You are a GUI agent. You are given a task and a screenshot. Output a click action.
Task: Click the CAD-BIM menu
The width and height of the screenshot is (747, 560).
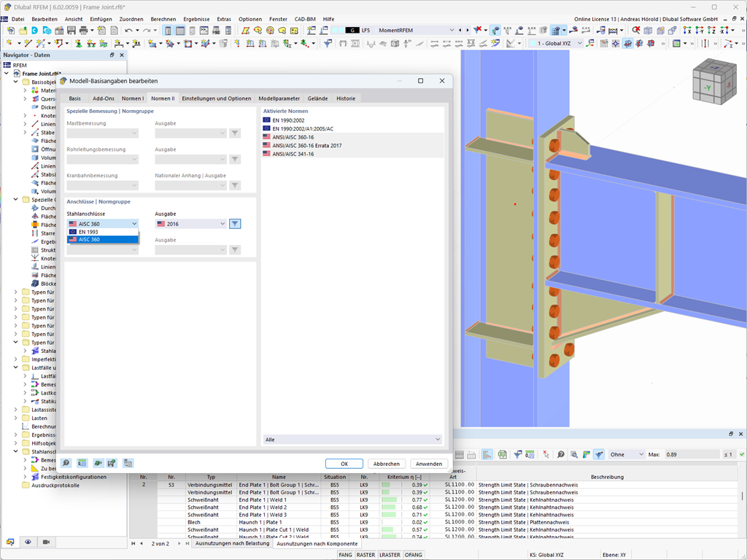point(305,19)
